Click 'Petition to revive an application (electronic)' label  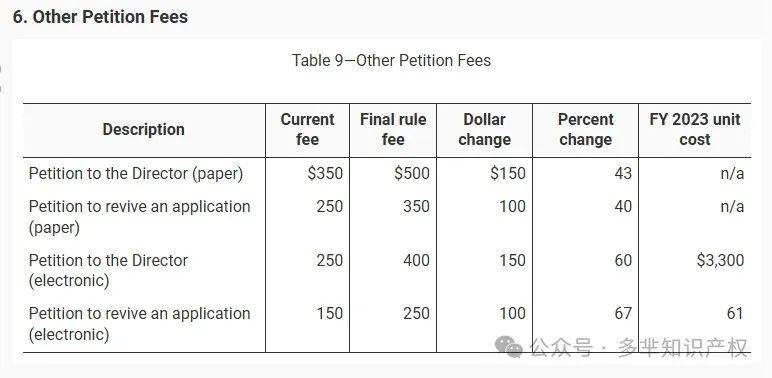[x=139, y=323]
